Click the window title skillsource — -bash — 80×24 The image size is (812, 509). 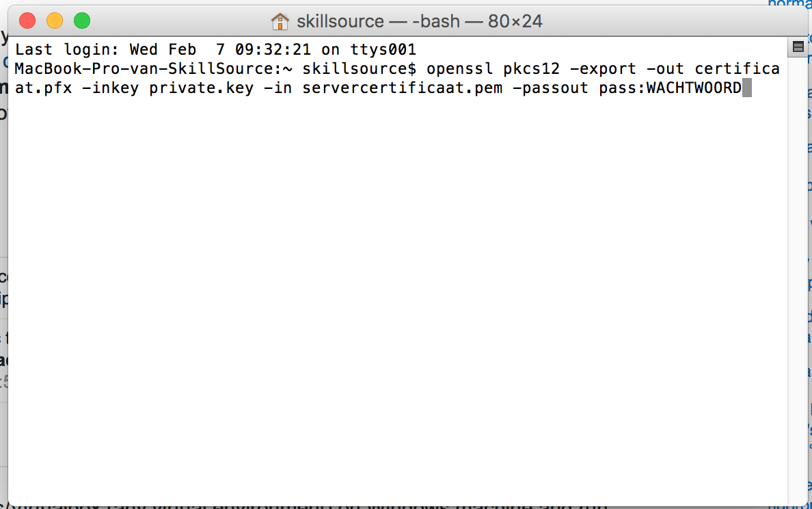coord(420,21)
